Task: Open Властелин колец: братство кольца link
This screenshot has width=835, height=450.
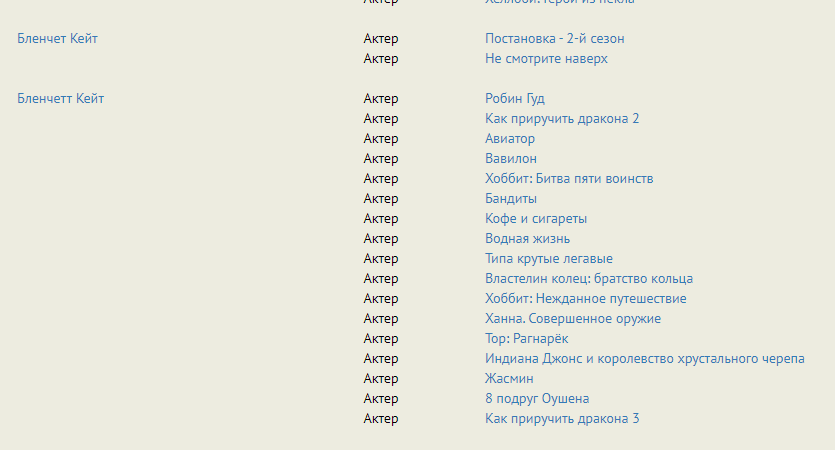Action: pyautogui.click(x=589, y=279)
